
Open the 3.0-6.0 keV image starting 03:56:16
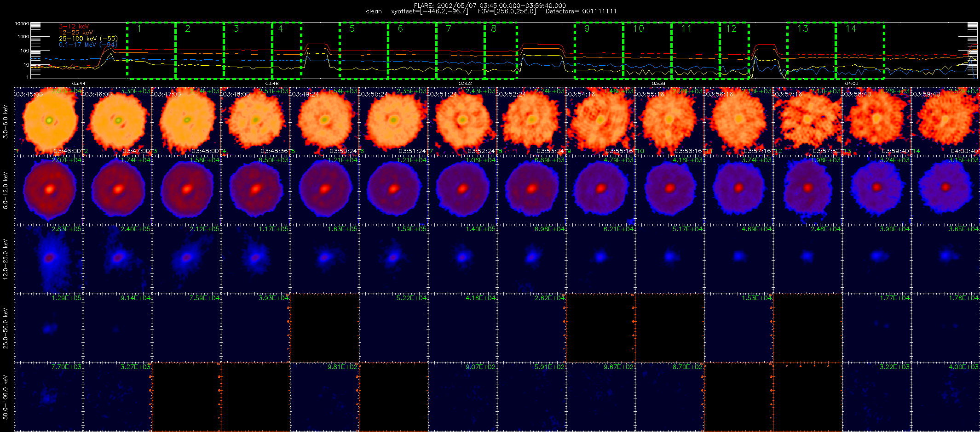click(738, 121)
